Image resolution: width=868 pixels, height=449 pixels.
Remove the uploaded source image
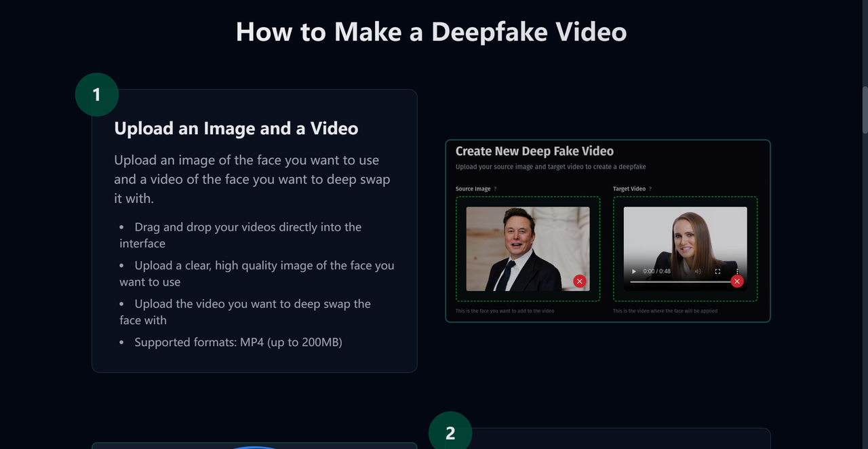coord(579,281)
